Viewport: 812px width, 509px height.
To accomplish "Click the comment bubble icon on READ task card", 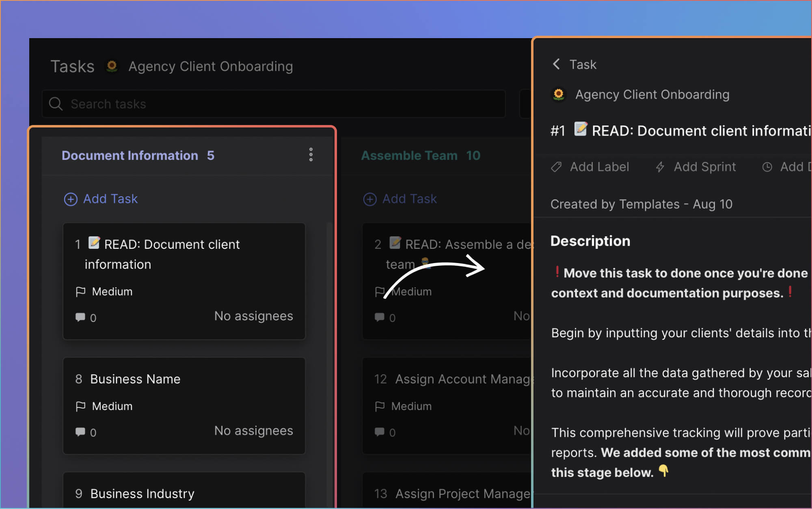I will tap(80, 317).
